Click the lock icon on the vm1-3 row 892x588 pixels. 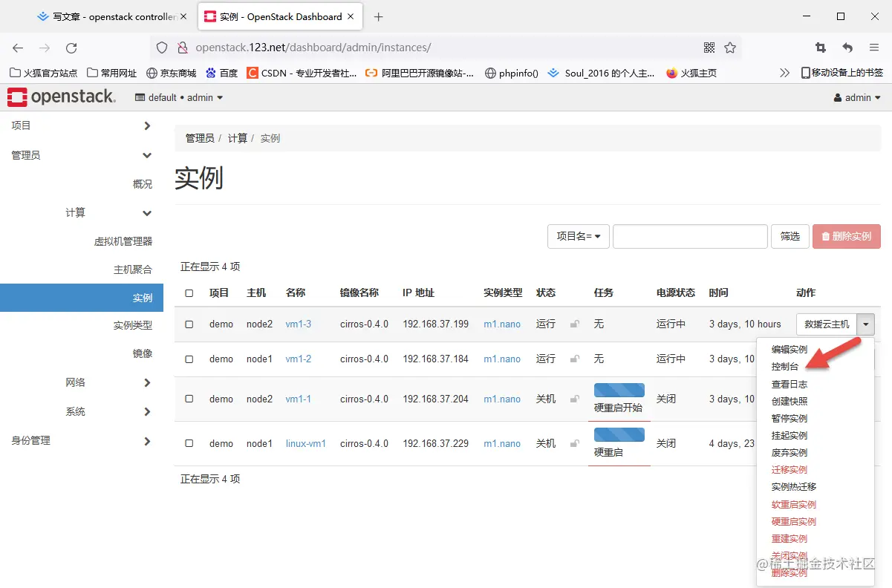pyautogui.click(x=573, y=324)
